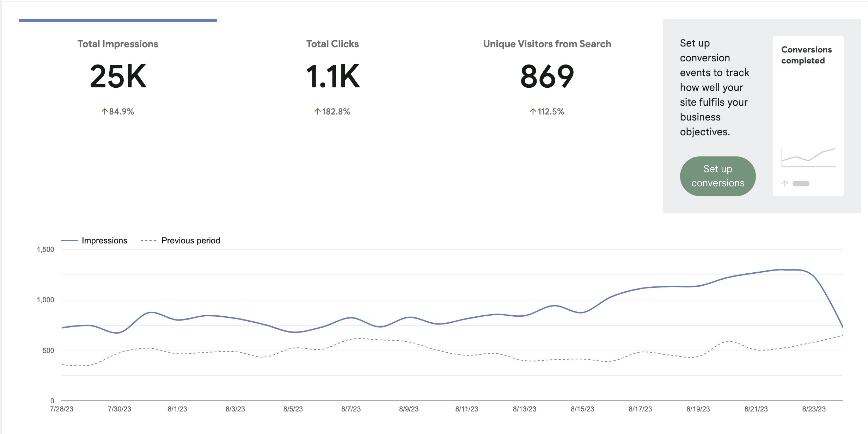Click the 8/23/23 date label on axis
Viewport: 868px width, 434px height.
(814, 409)
